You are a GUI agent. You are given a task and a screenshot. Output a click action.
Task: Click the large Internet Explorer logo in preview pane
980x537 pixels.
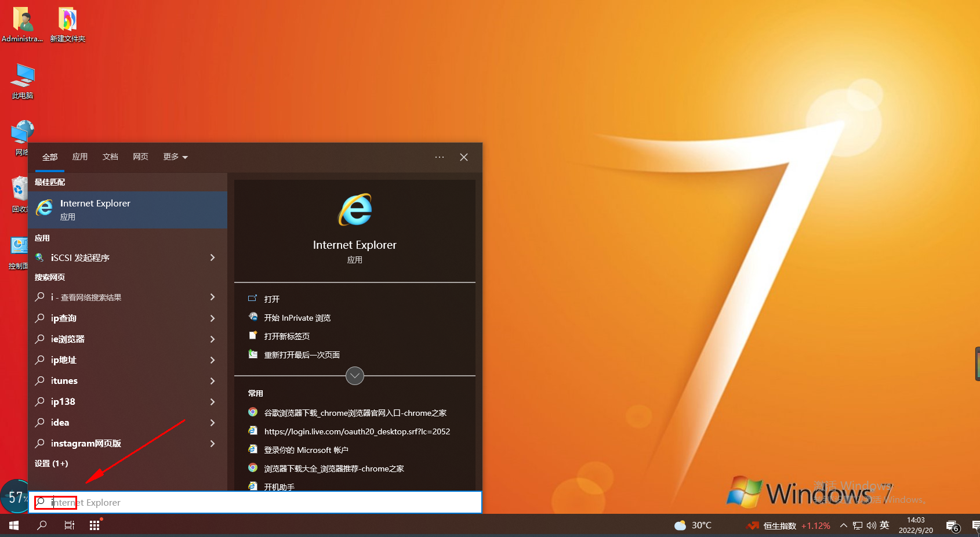tap(355, 209)
